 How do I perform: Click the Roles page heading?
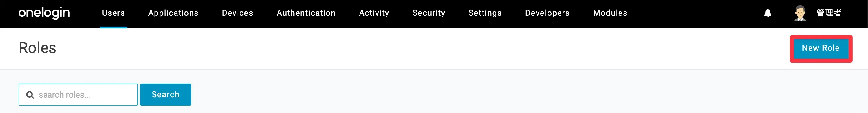[x=37, y=48]
